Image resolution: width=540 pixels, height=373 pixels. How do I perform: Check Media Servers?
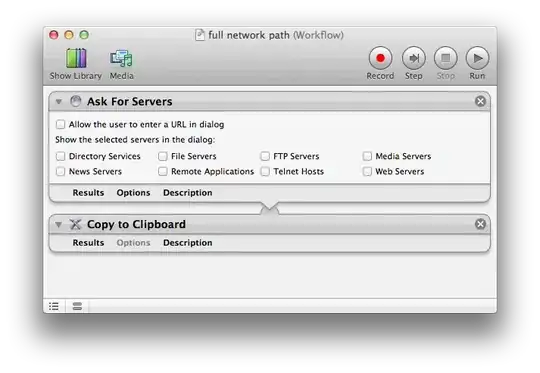point(367,156)
